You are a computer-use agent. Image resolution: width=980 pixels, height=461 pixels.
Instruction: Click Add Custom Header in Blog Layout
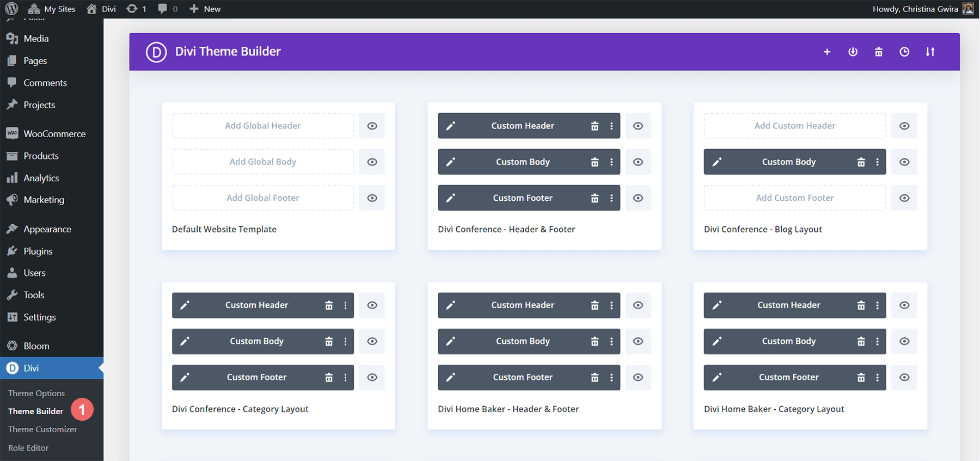[x=795, y=126]
